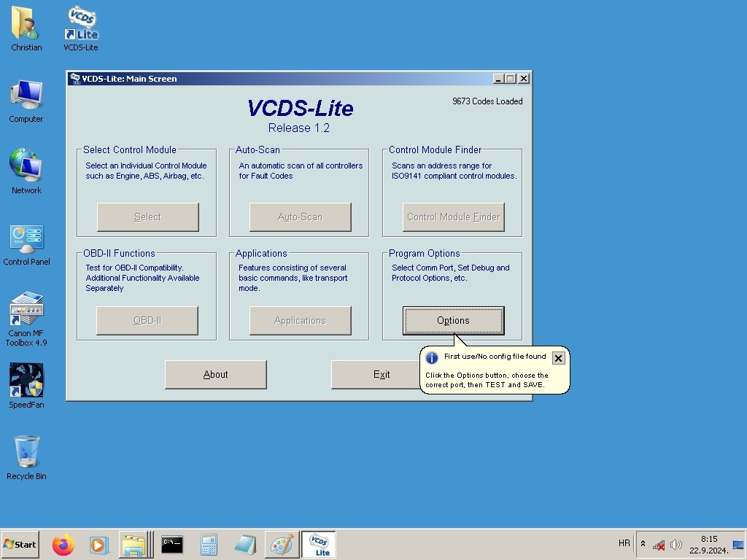The width and height of the screenshot is (747, 560).
Task: Open the Computer desktop icon
Action: pos(26,101)
